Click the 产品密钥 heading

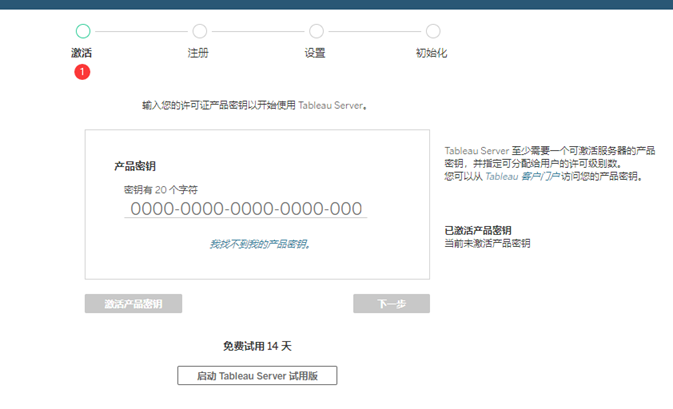tap(135, 166)
